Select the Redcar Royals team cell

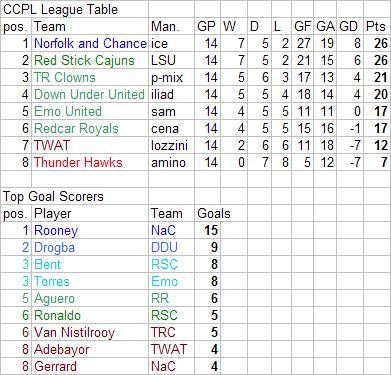[90, 128]
